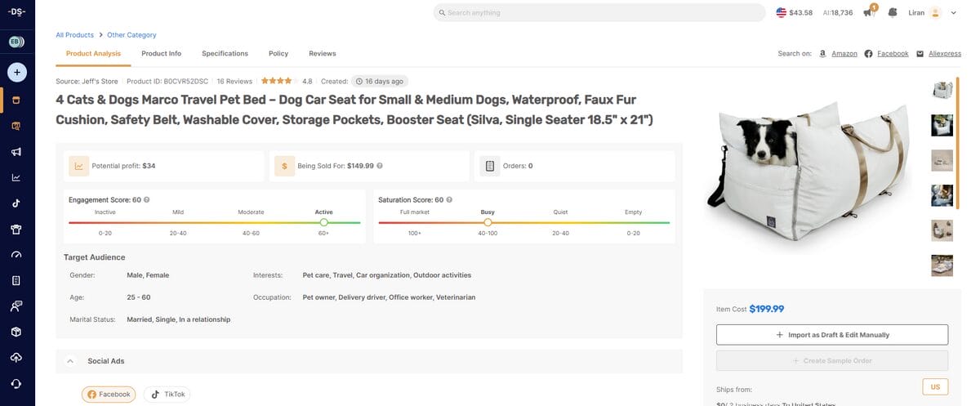Screen dimensions: 980x406
Task: Click Source: Jeff's Store text
Action: click(x=87, y=81)
